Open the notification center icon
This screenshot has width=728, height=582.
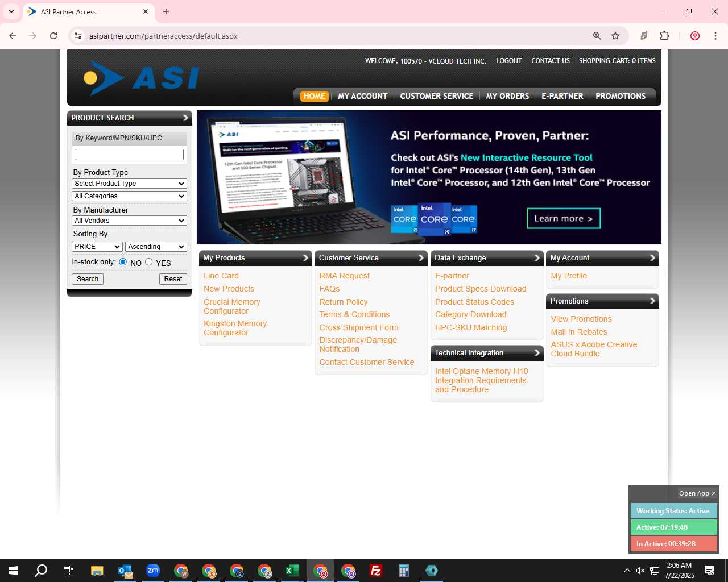point(709,571)
